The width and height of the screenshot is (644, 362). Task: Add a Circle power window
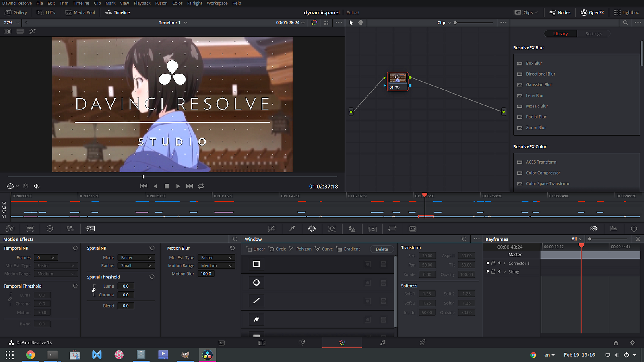[x=277, y=249]
